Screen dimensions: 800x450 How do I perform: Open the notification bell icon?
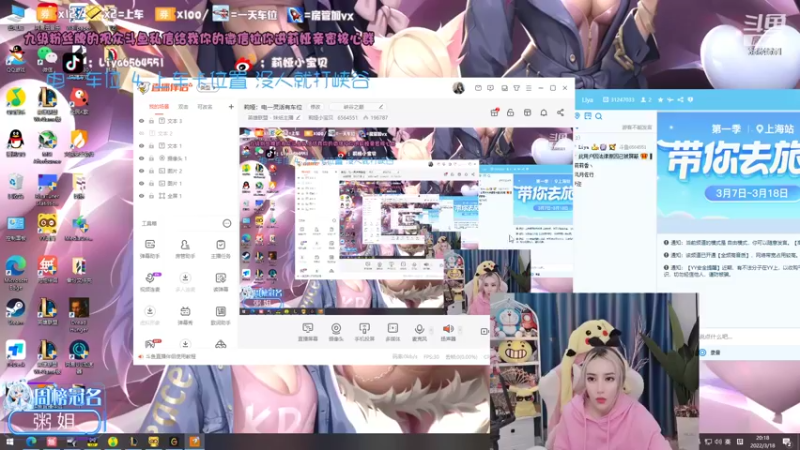tap(544, 112)
